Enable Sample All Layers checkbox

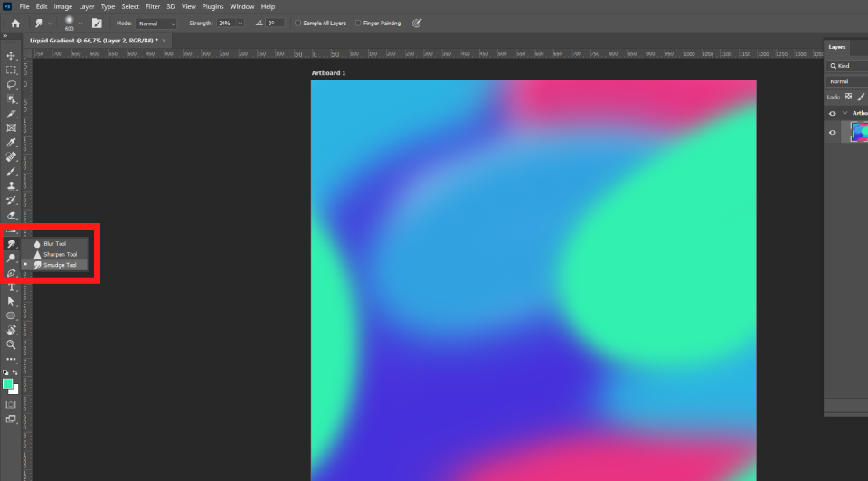click(297, 24)
